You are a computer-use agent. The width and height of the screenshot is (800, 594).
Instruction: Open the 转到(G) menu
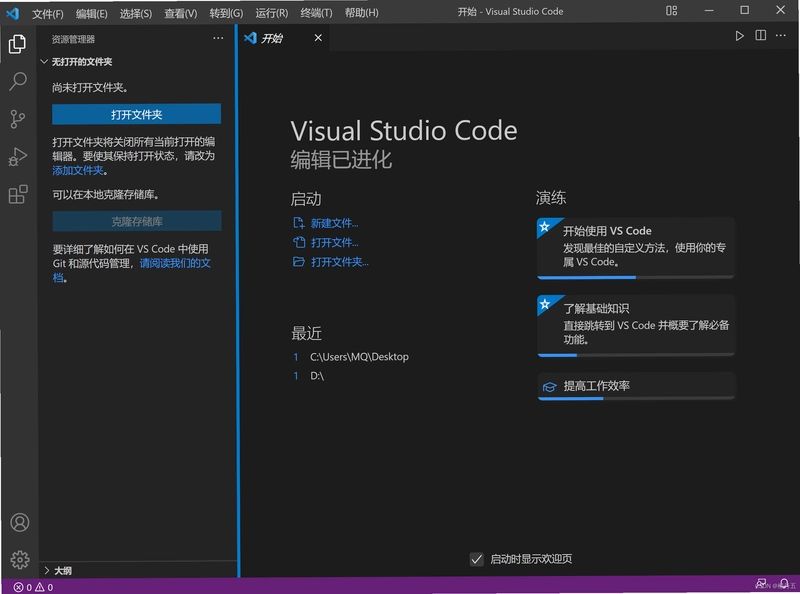[x=226, y=13]
